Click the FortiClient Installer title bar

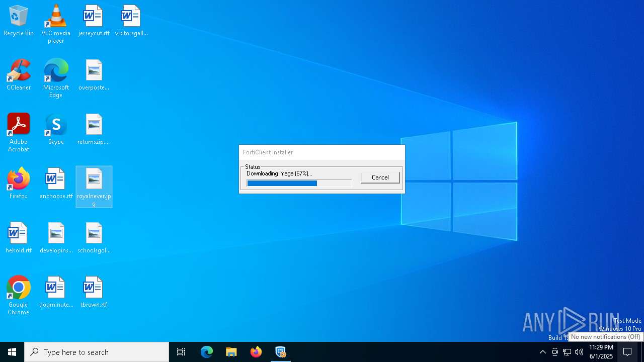[322, 152]
